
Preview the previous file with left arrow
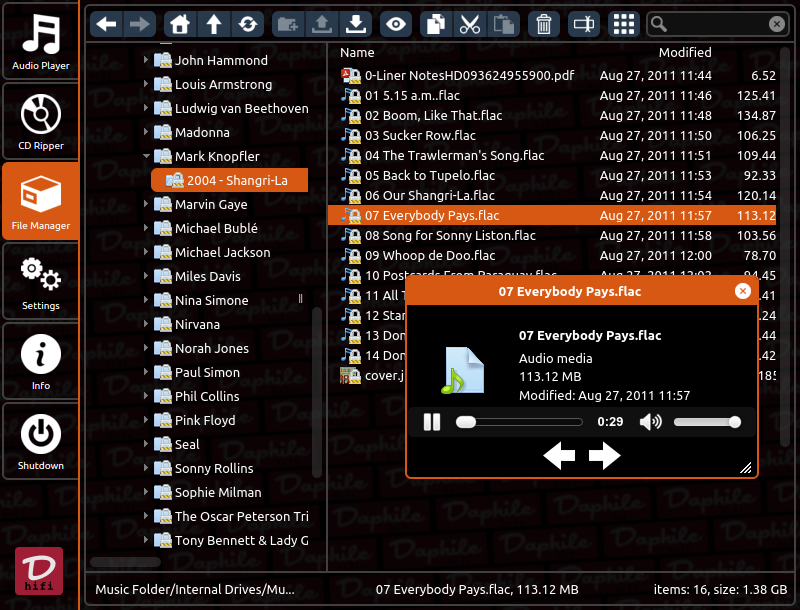coord(559,455)
